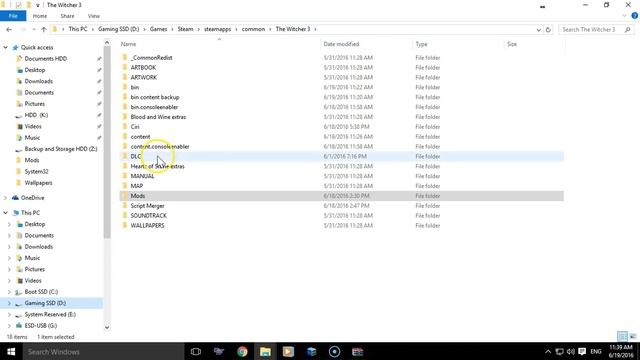Viewport: 640px width, 360px height.
Task: Select the ARTBOOK folder icon
Action: tap(125, 67)
